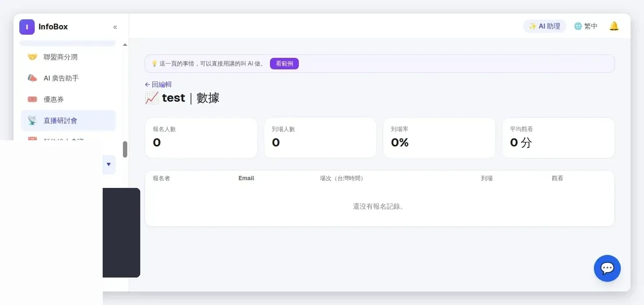Screen dimensions: 644x305
Task: Click the 到場人數 stat card
Action: pyautogui.click(x=320, y=138)
